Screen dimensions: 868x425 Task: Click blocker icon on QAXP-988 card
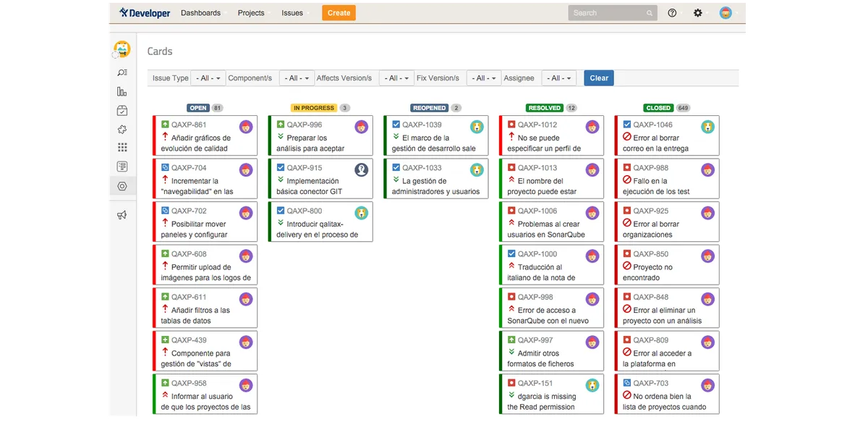tap(627, 180)
